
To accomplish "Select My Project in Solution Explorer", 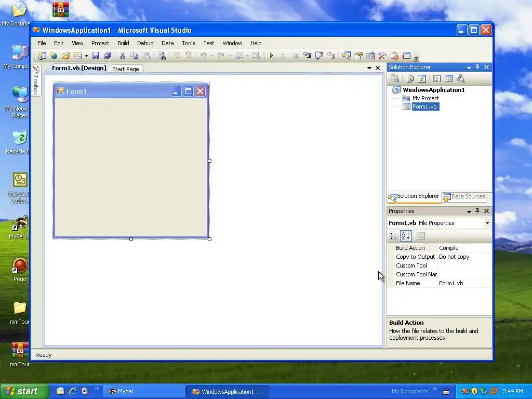I will click(425, 98).
